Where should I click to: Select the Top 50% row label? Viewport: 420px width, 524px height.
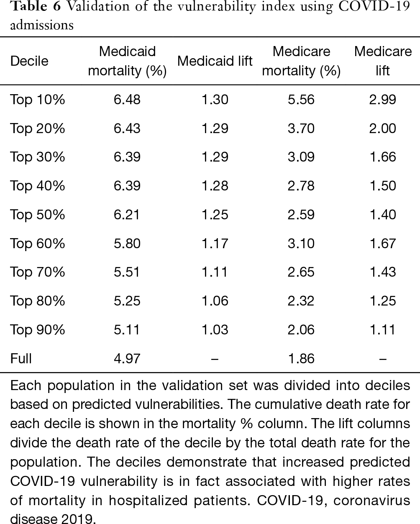(x=38, y=215)
